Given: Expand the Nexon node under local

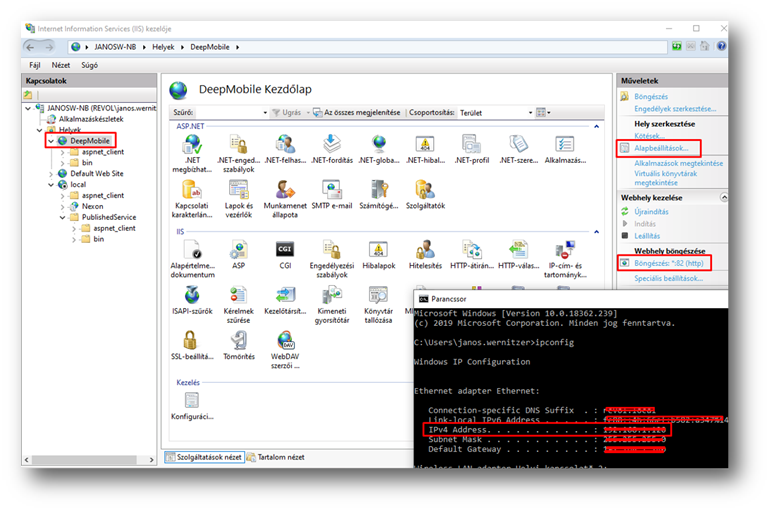Looking at the screenshot, I should (x=61, y=206).
